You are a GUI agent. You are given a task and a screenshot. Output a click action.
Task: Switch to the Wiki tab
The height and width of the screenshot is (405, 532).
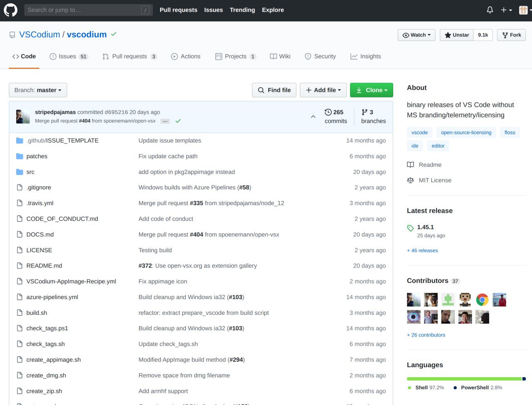[280, 56]
